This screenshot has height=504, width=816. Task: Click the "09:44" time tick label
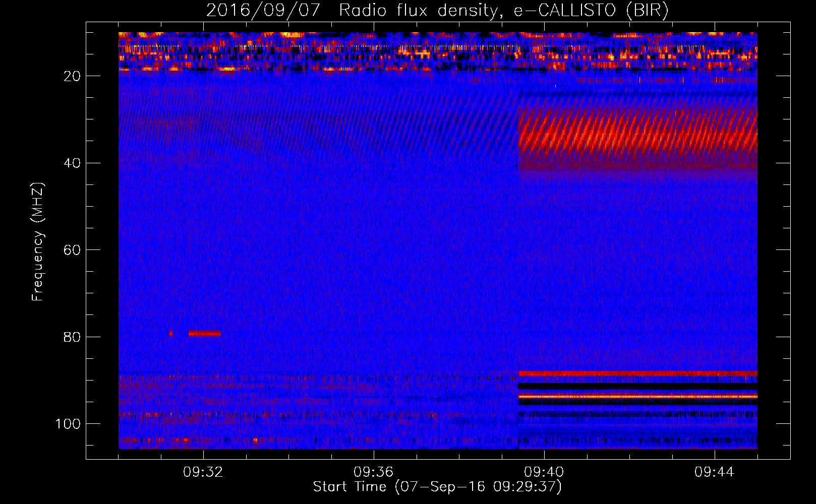pos(714,472)
